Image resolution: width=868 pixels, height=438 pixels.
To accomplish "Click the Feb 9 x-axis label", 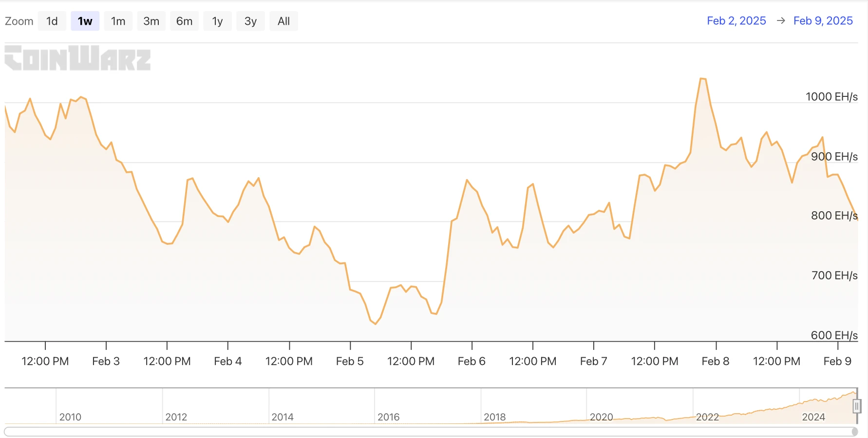I will tap(837, 361).
